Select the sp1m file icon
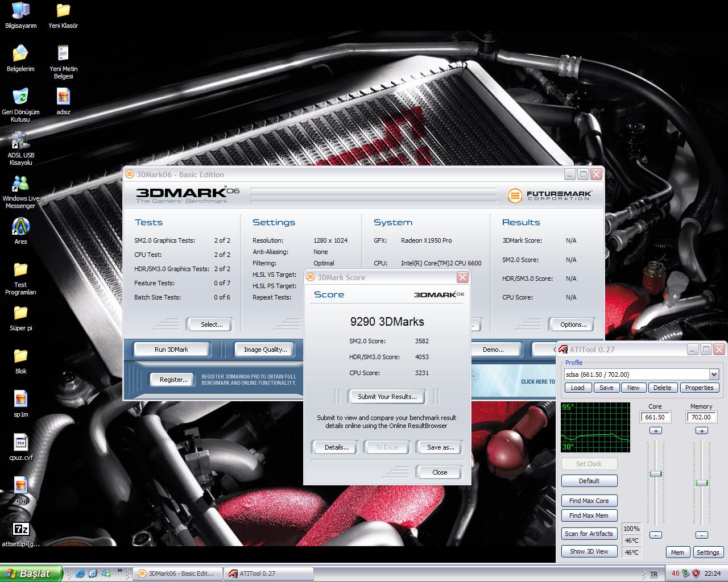The width and height of the screenshot is (728, 582). 20,399
